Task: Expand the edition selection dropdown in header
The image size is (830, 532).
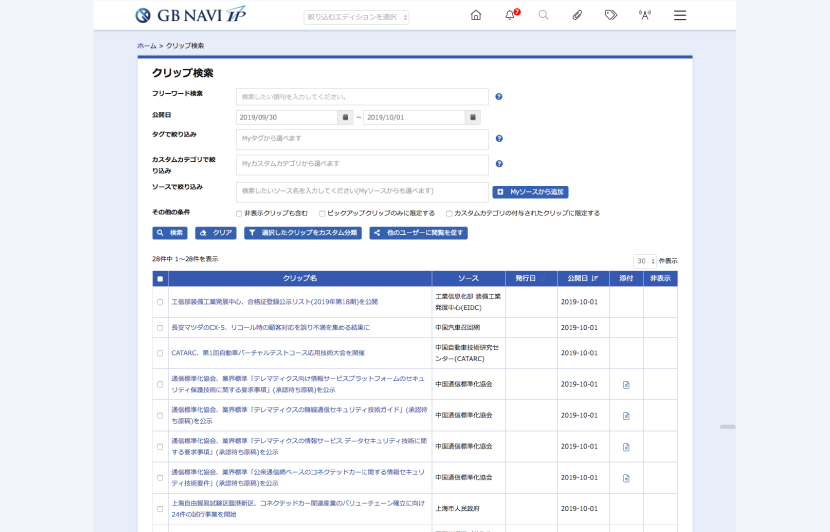Action: (x=356, y=17)
